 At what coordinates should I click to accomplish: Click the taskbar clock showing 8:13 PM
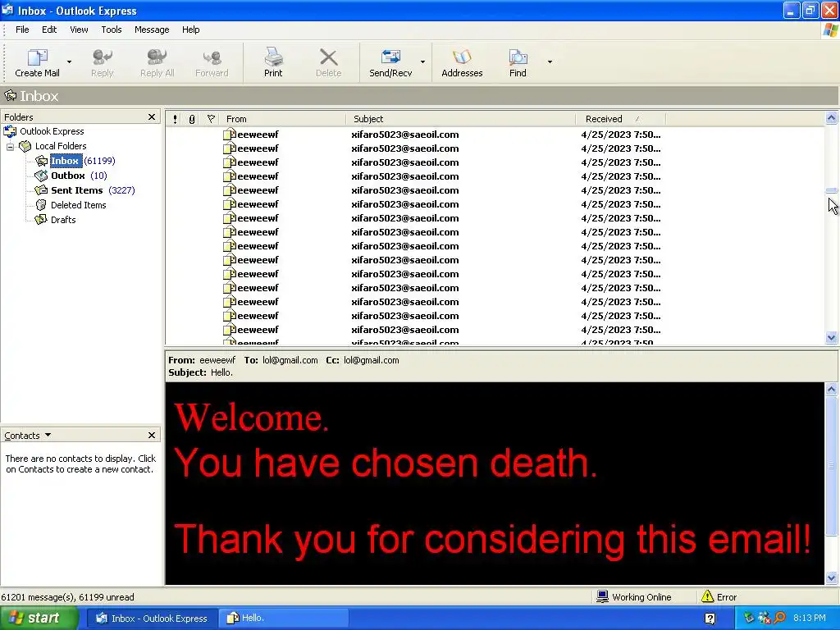810,619
